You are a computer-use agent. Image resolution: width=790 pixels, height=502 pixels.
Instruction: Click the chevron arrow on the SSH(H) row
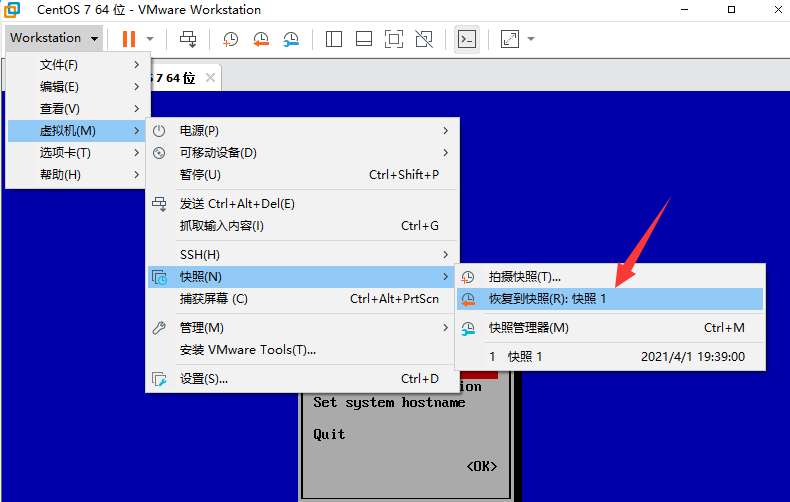tap(445, 255)
